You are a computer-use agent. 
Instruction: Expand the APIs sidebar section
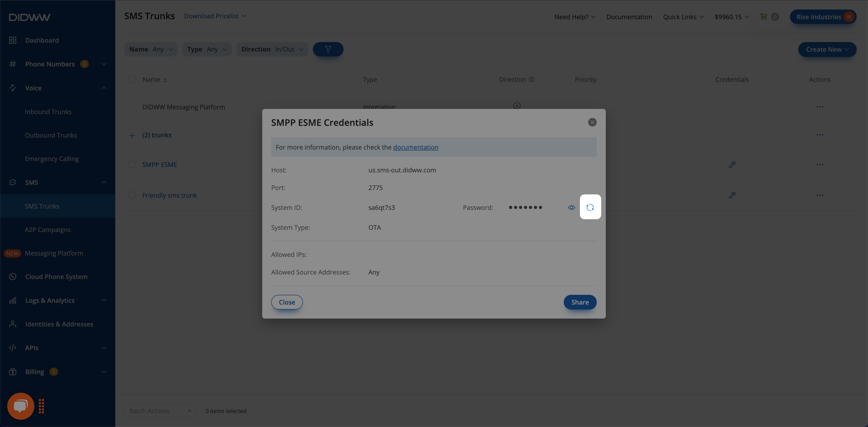point(104,348)
